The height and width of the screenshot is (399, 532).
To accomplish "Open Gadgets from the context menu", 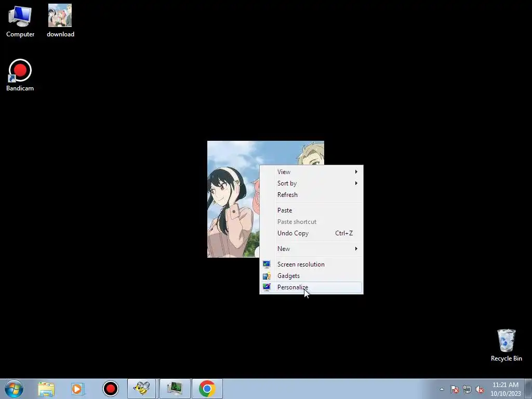I will (311, 276).
